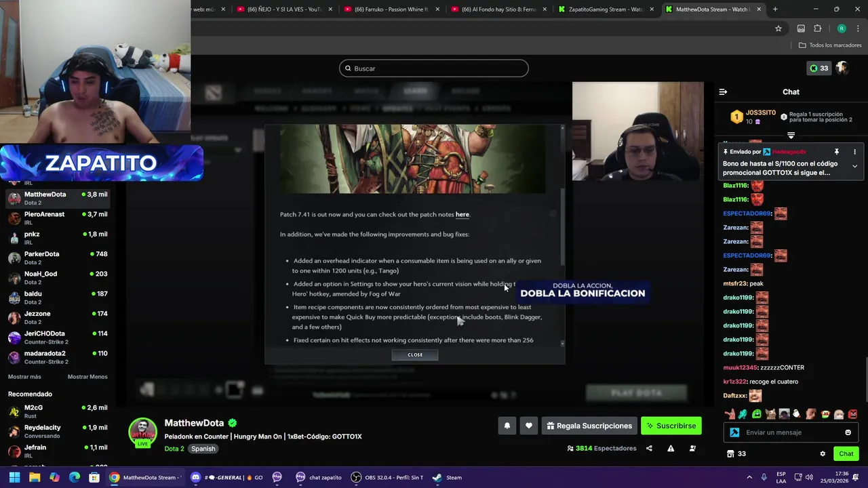
Task: Open the Dota 2 category link
Action: tap(174, 449)
